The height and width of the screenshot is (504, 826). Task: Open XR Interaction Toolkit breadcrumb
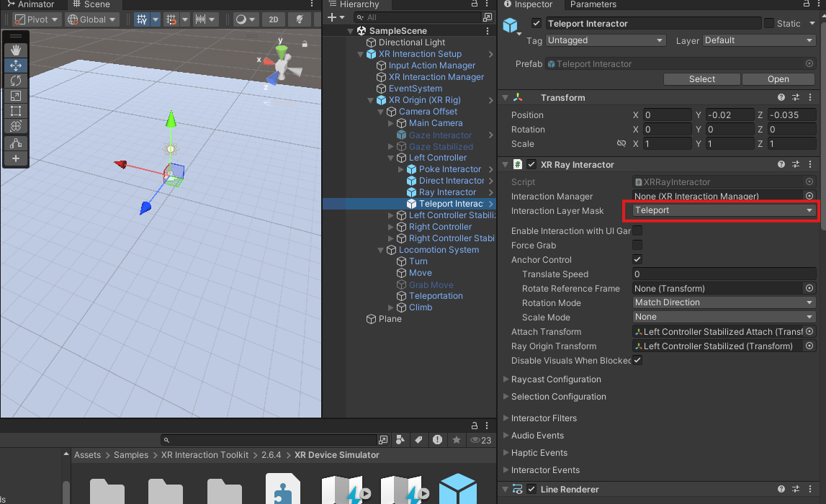click(x=205, y=455)
